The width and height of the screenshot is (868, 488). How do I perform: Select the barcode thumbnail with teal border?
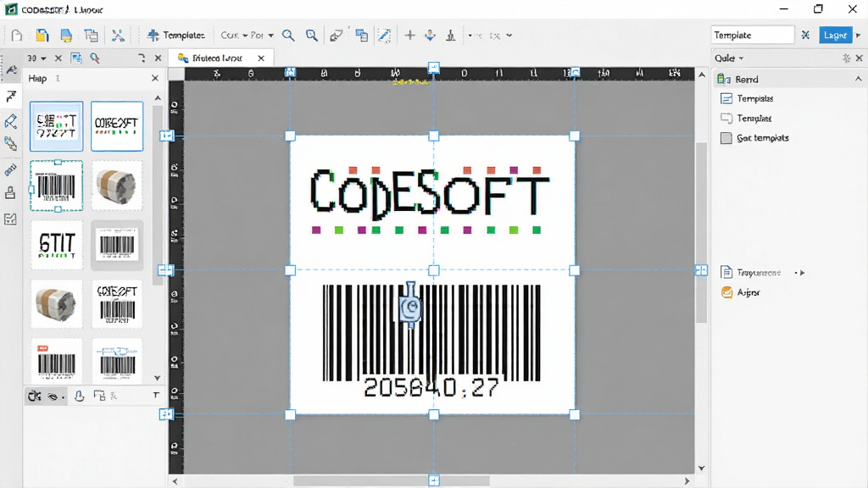click(57, 186)
